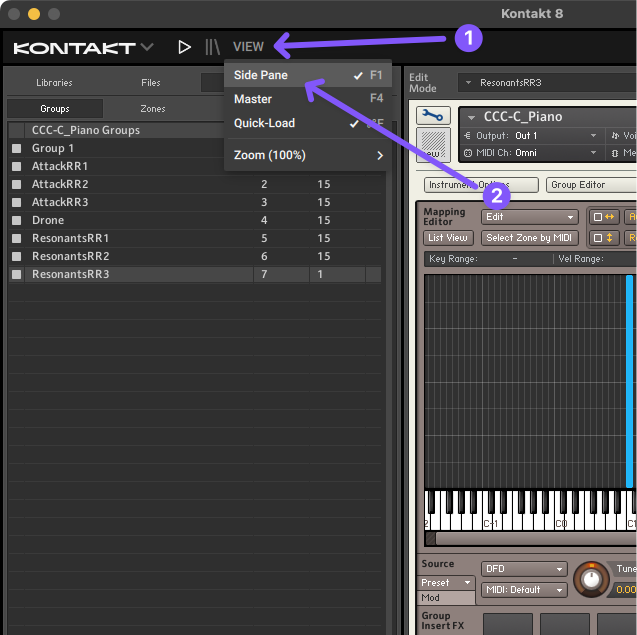Click the Output routing icon

pos(468,135)
